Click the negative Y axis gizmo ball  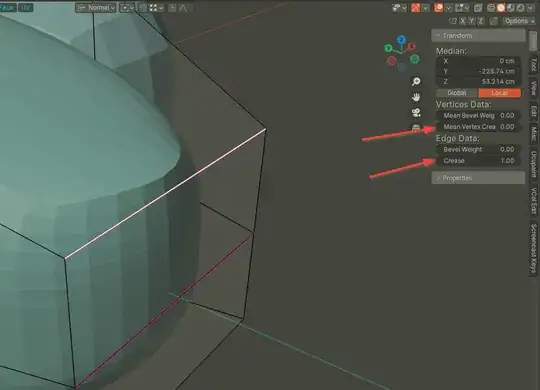click(x=415, y=59)
